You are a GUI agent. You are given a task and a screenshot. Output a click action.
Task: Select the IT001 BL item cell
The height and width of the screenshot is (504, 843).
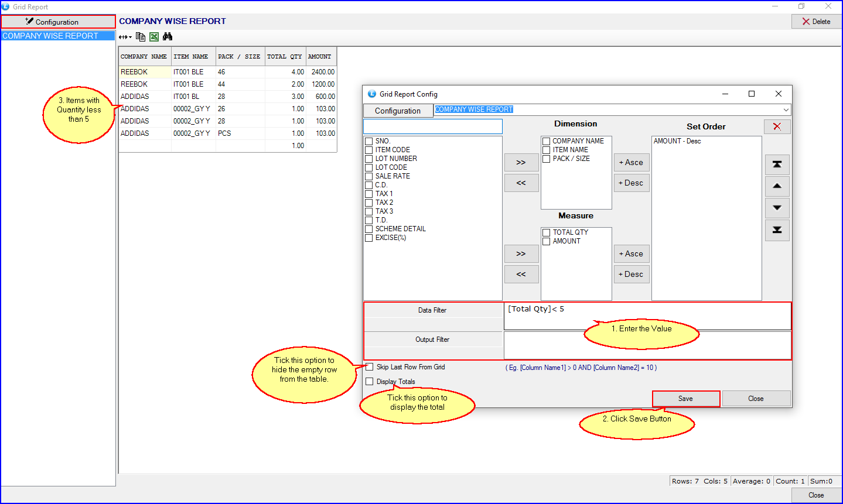click(x=193, y=97)
